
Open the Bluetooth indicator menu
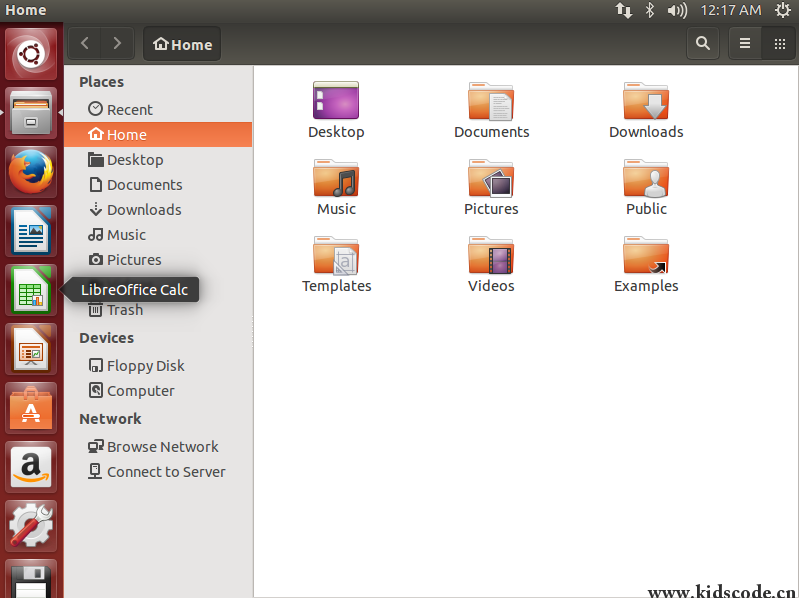pyautogui.click(x=650, y=10)
